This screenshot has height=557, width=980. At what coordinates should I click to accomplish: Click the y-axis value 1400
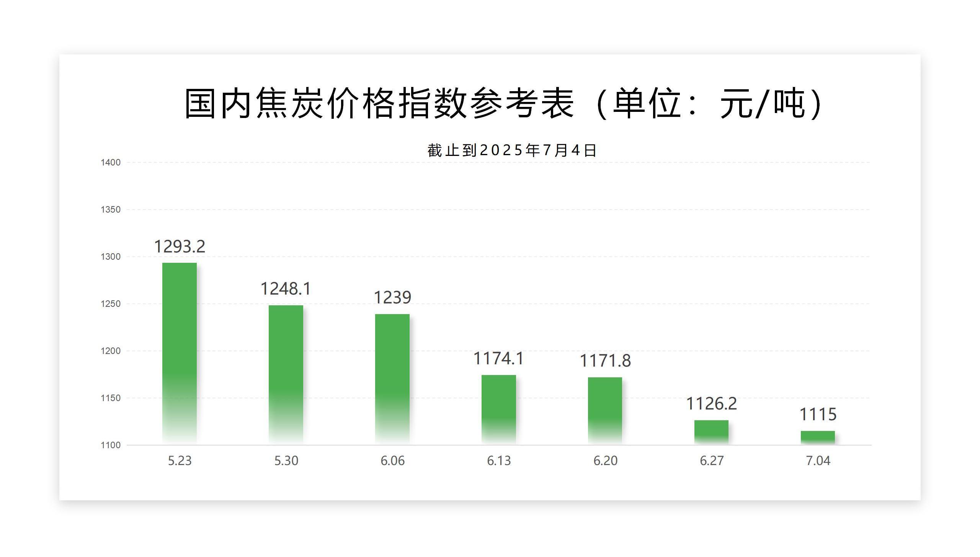point(111,162)
